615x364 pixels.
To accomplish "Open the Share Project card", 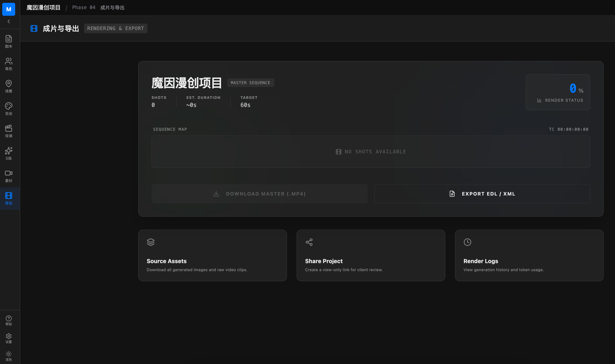I will [x=371, y=255].
